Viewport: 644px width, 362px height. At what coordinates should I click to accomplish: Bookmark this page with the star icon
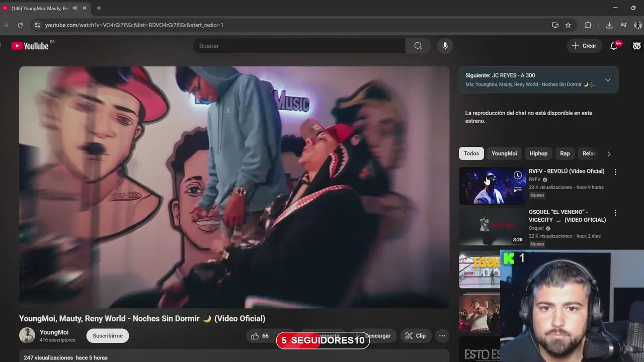point(568,25)
